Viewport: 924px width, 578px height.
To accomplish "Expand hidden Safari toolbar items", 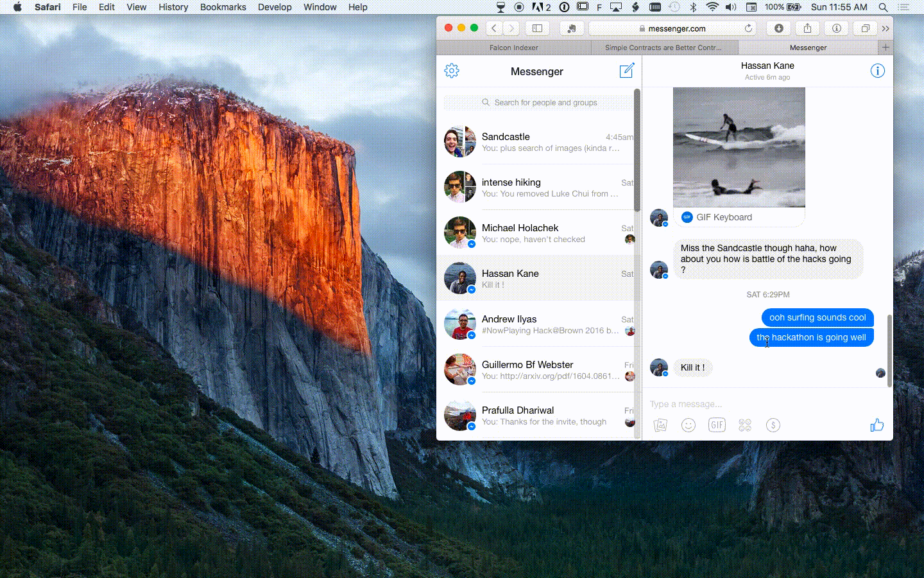I will pos(886,28).
